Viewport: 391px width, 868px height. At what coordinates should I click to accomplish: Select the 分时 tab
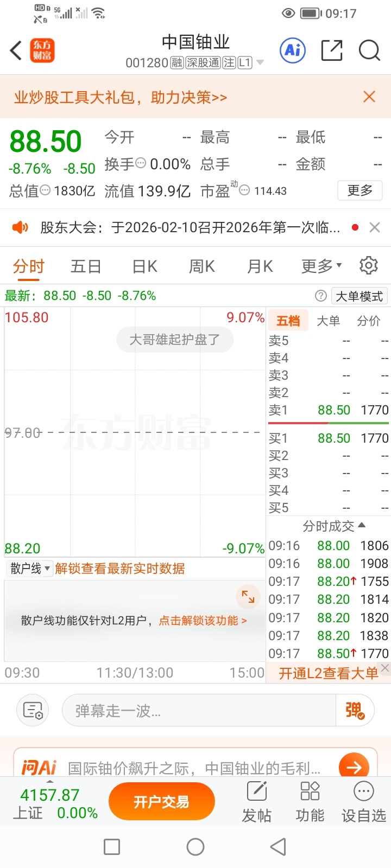coord(29,266)
